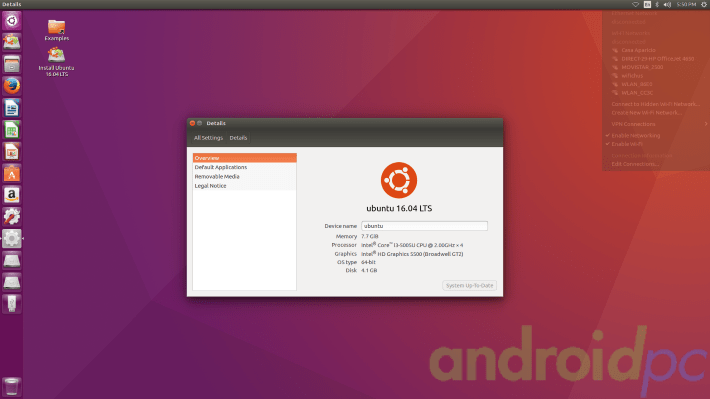The image size is (710, 399).
Task: Open the Examples folder on the desktop
Action: [57, 30]
